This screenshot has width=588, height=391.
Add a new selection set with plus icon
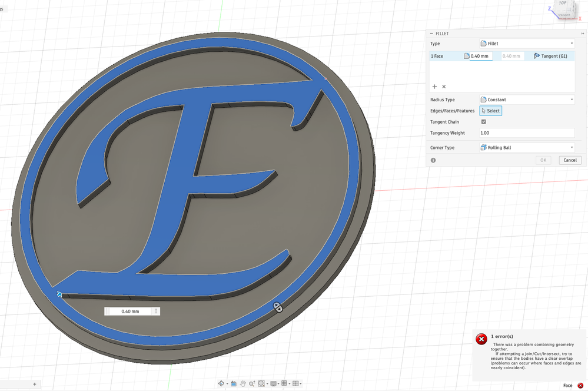[434, 87]
